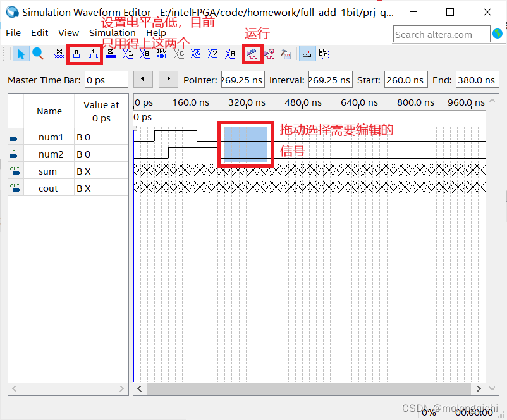
Task: Apply Random Values (R) tool
Action: 230,54
